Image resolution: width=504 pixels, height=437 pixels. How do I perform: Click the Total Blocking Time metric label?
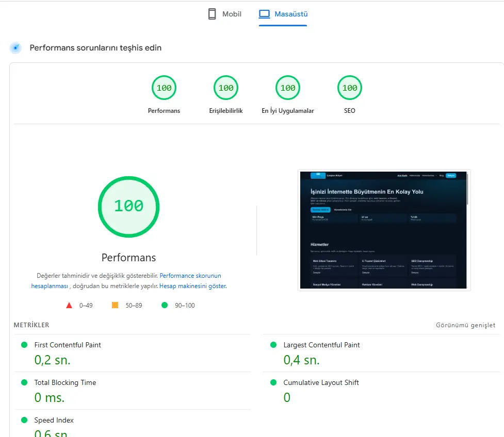click(65, 382)
